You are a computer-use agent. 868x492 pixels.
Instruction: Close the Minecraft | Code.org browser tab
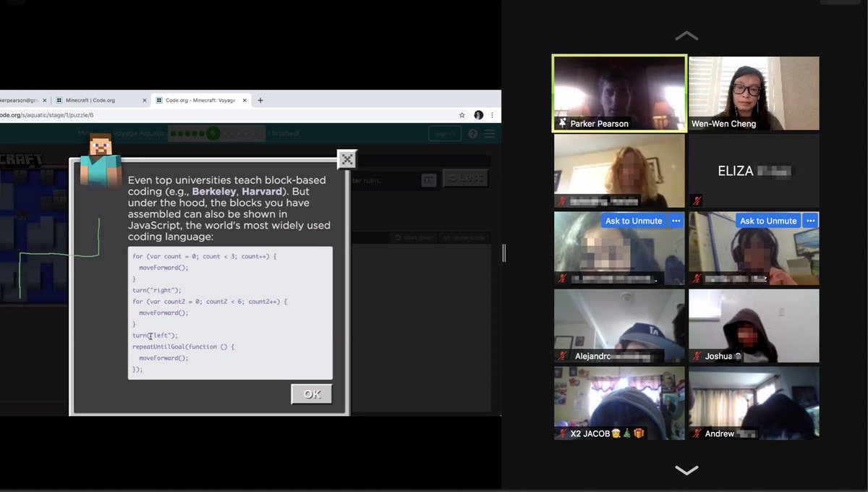point(144,101)
